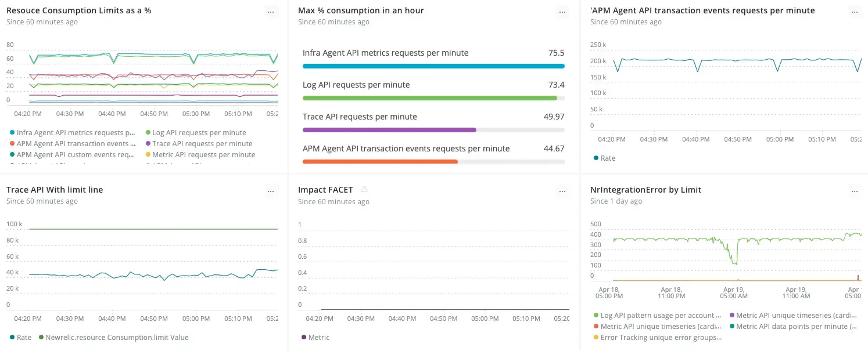The height and width of the screenshot is (351, 868).
Task: Click the NrIntegrationError by Limit widget title
Action: point(645,190)
